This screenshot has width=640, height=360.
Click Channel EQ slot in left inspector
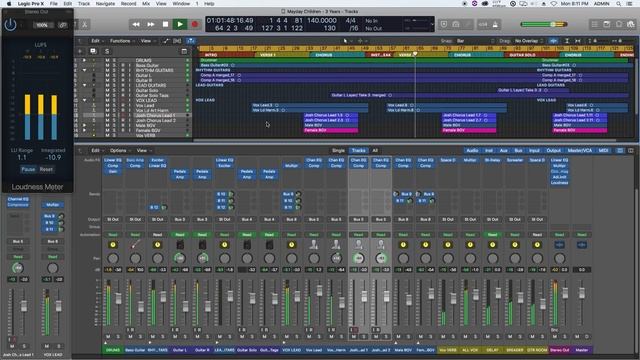(18, 199)
